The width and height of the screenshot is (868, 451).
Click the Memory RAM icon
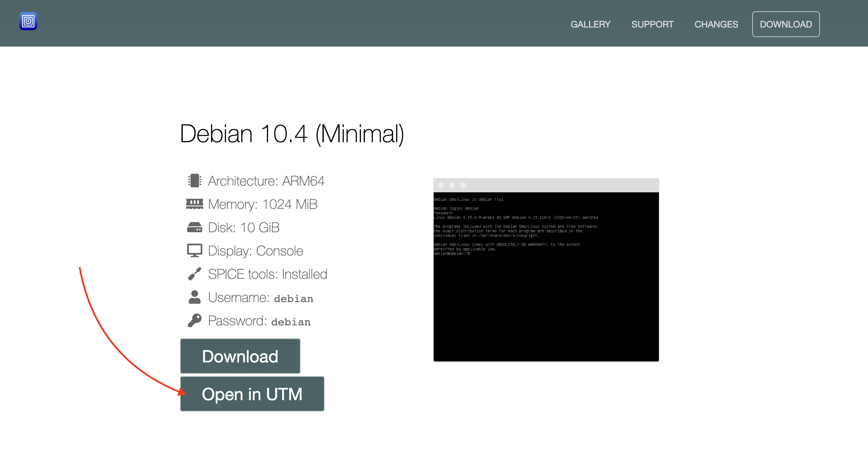click(195, 204)
